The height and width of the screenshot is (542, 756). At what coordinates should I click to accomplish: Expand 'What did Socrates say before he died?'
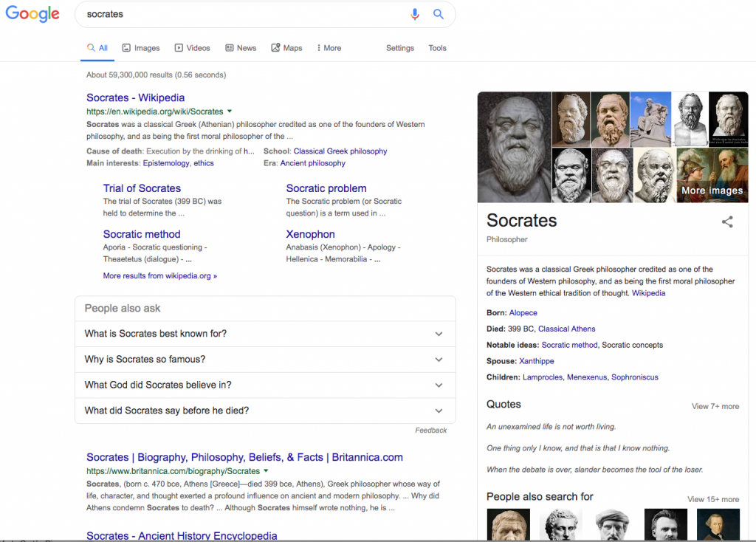point(265,411)
